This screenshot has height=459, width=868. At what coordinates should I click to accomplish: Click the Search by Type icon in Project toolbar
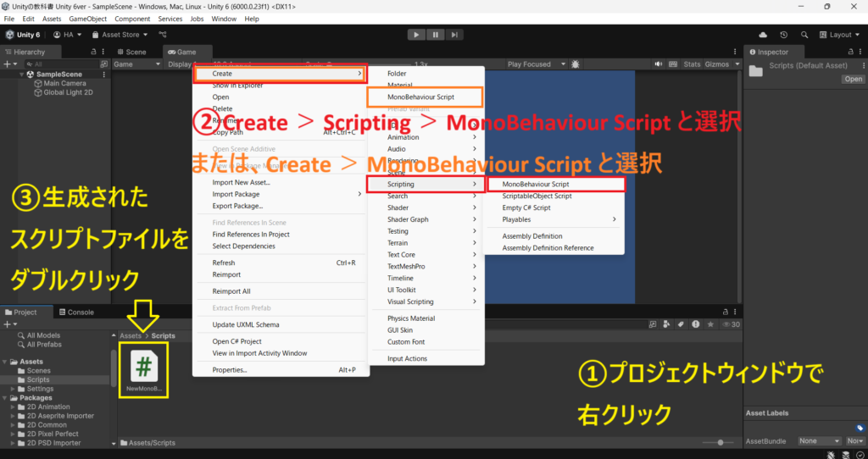666,324
